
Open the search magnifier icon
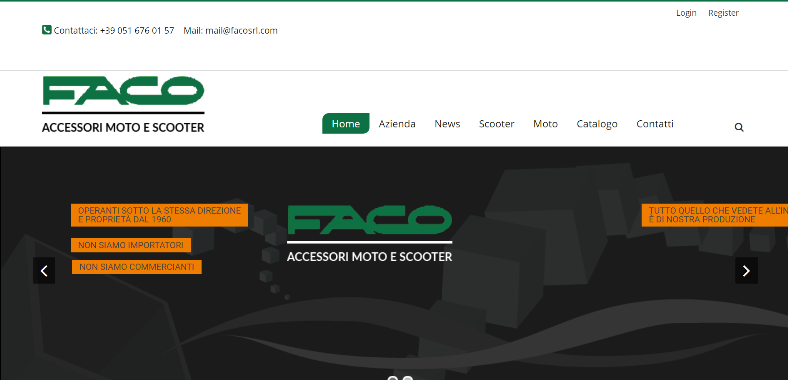click(739, 127)
